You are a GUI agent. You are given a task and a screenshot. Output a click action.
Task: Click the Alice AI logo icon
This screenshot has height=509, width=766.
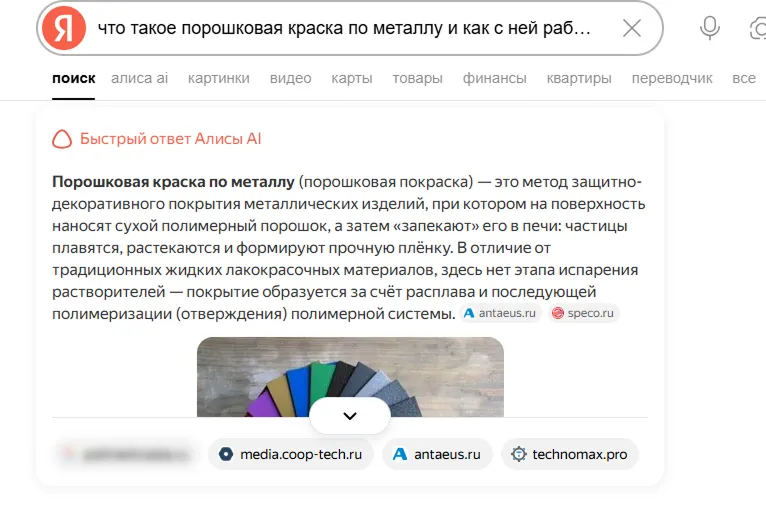point(62,139)
